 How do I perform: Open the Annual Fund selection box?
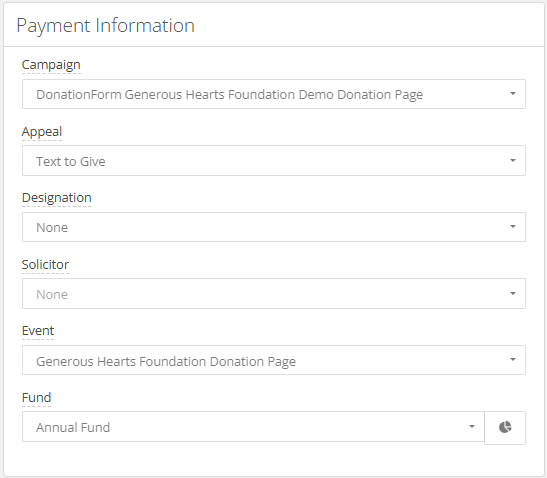point(253,427)
